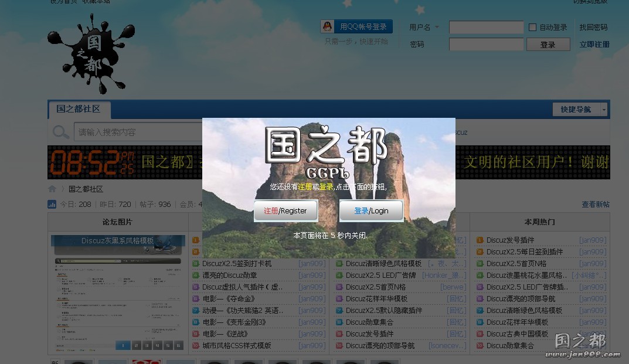Expand the 用户名 login type dropdown
Image resolution: width=629 pixels, height=364 pixels.
pos(437,28)
